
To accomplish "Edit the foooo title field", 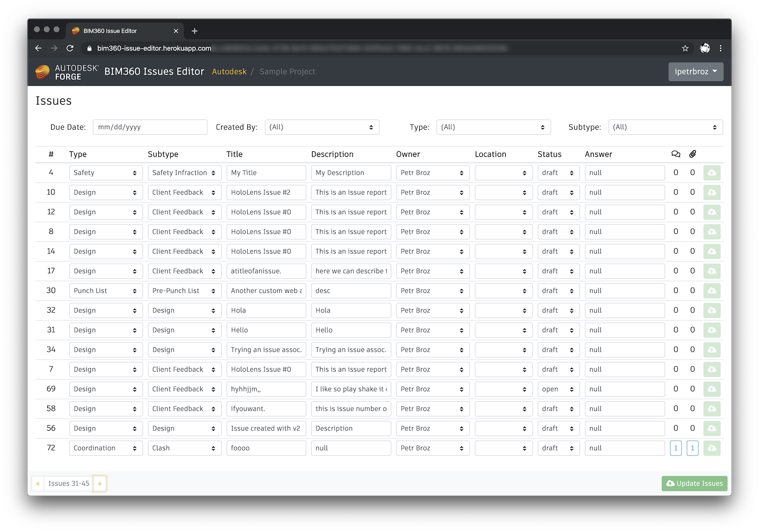I will point(266,448).
